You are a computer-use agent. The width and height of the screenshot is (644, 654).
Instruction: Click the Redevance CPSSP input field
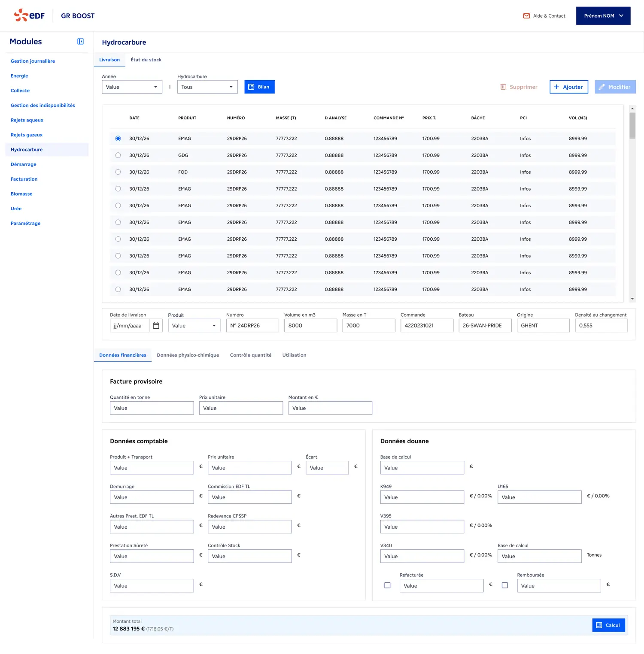[x=250, y=527]
